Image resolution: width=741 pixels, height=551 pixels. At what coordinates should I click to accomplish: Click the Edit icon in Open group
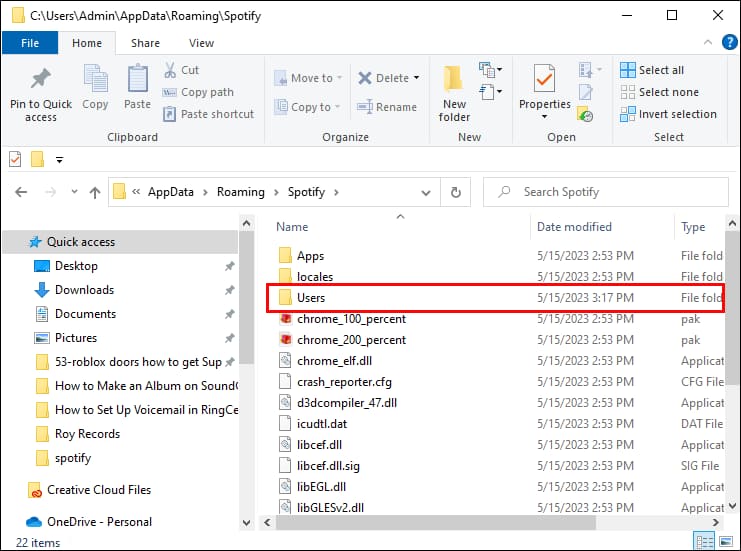[x=586, y=92]
